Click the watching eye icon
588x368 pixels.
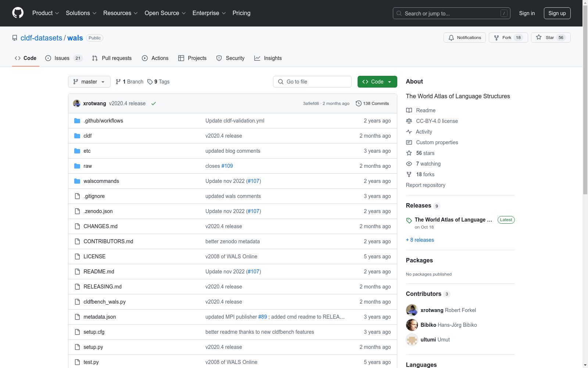[x=409, y=164]
